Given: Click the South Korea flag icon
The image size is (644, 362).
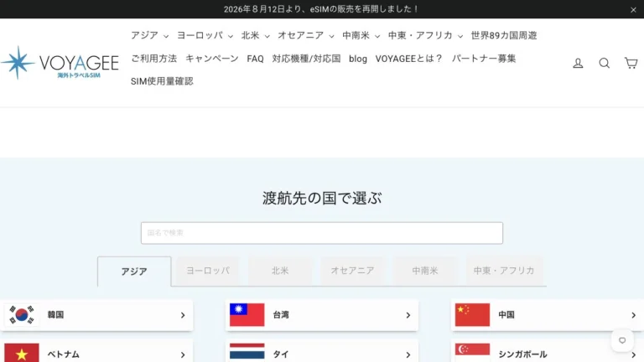Looking at the screenshot, I should click(22, 315).
